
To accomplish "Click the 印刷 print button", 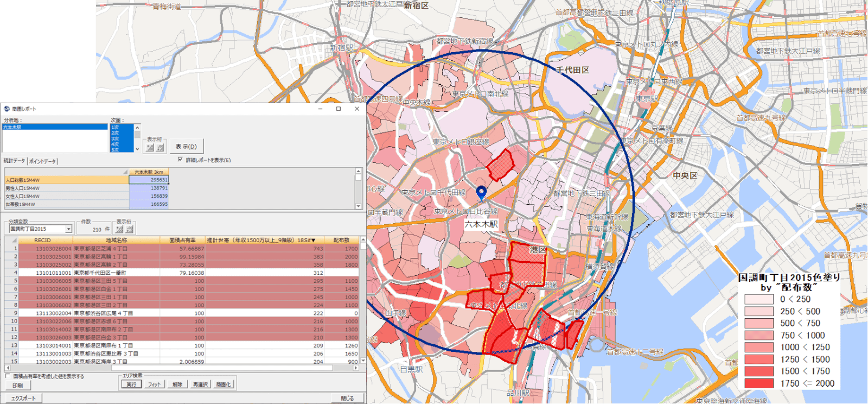I will (17, 386).
